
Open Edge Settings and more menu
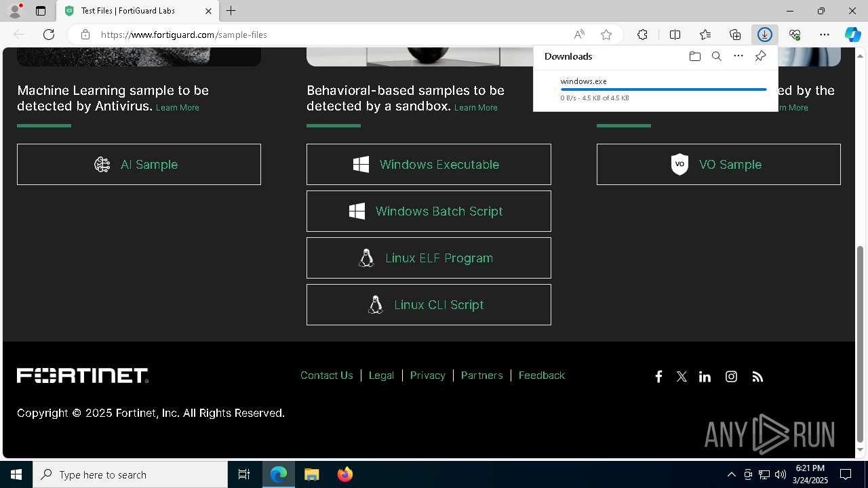[x=825, y=35]
